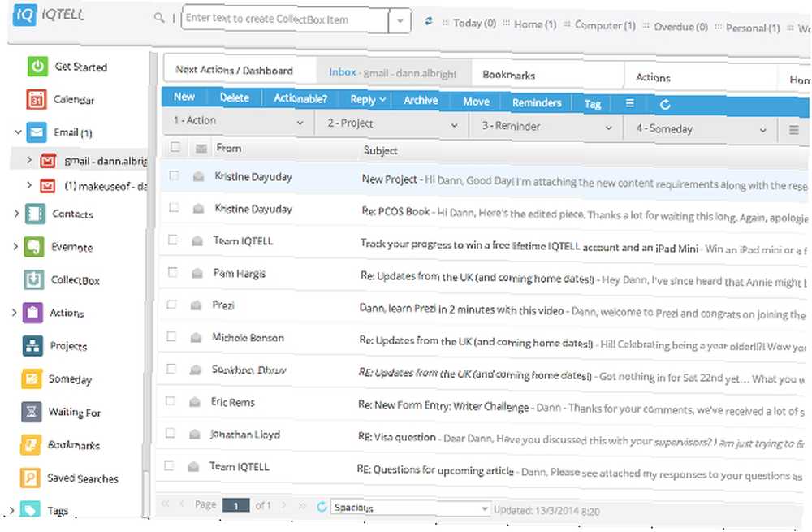Check the Re: PCOS Book email checkbox
This screenshot has height=532, width=812.
[x=174, y=208]
